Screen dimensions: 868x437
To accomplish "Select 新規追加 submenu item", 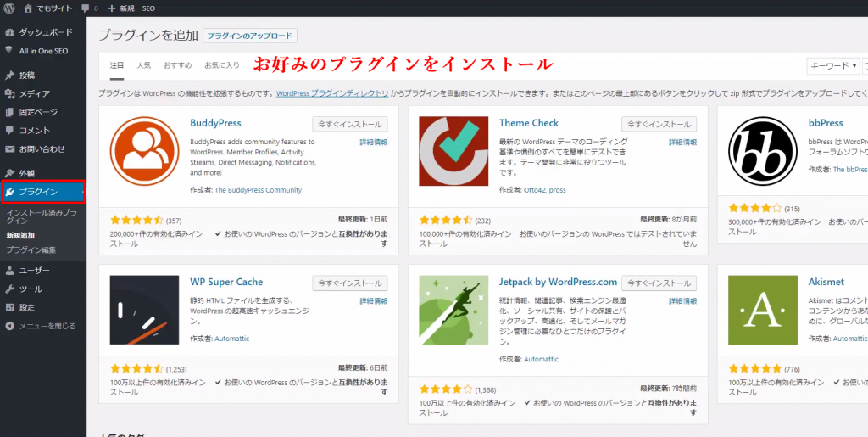I will pos(20,235).
